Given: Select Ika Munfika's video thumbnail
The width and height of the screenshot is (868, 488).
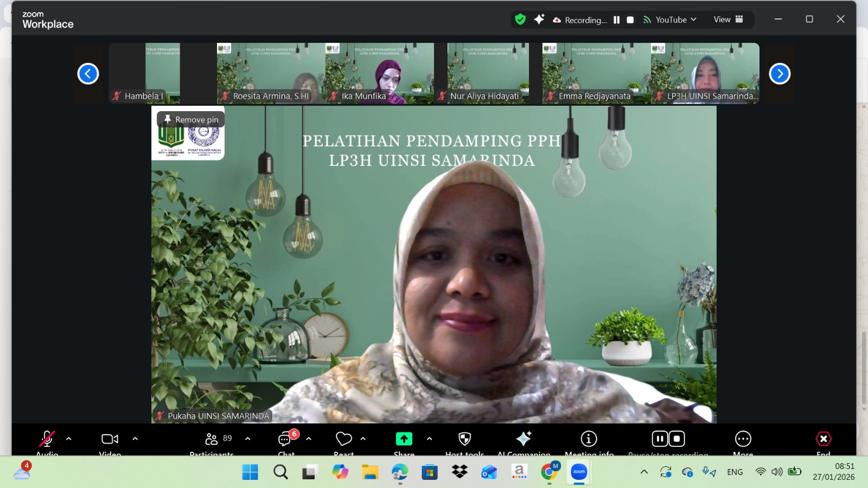Looking at the screenshot, I should click(x=379, y=73).
